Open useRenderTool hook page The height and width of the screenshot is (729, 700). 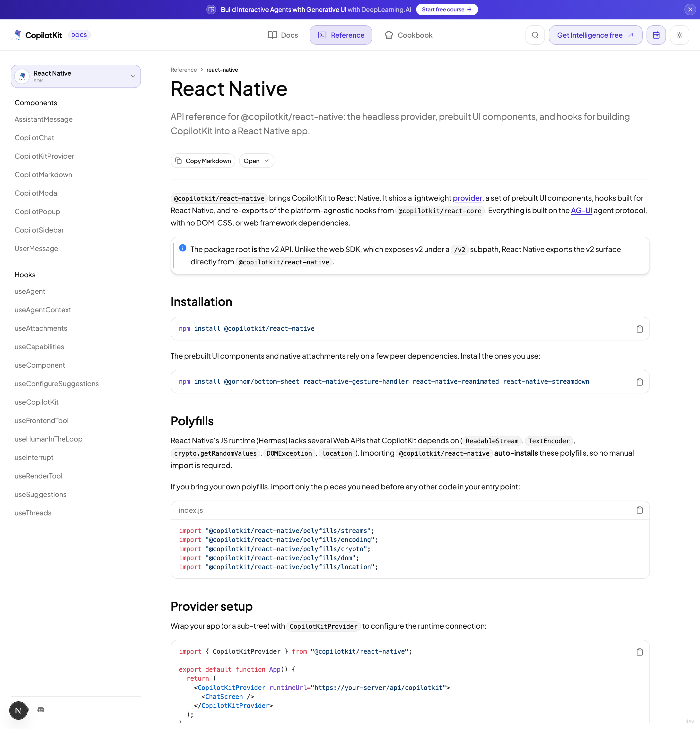(38, 476)
